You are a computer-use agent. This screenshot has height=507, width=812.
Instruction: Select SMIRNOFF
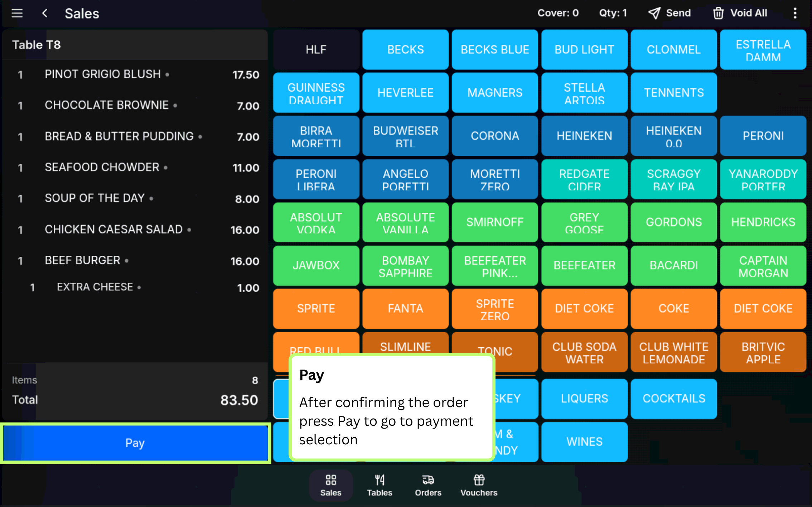(495, 222)
